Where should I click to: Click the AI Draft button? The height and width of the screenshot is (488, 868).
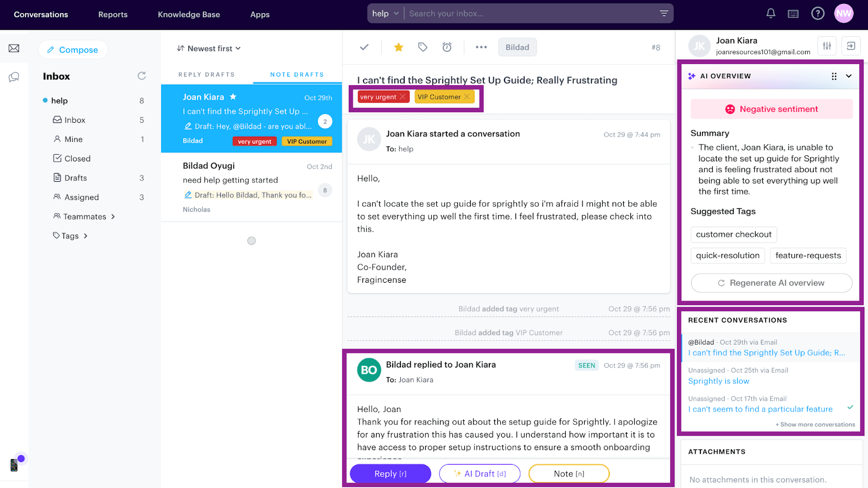pos(480,473)
